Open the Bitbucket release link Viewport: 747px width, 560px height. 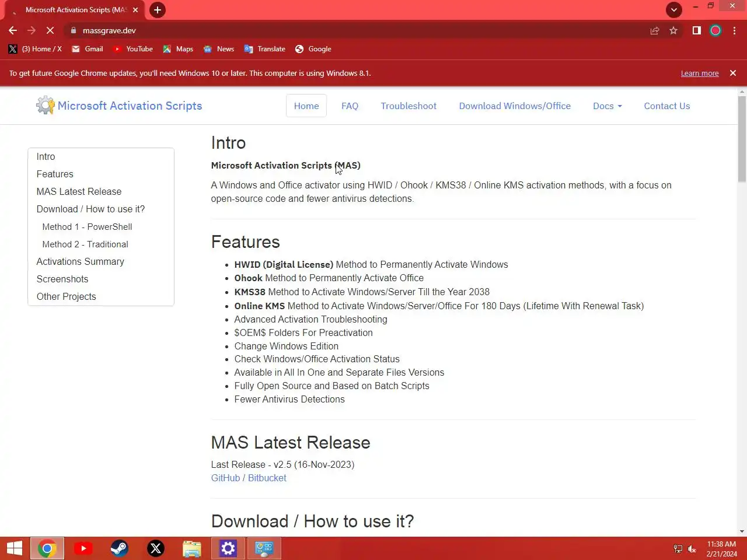pos(267,478)
